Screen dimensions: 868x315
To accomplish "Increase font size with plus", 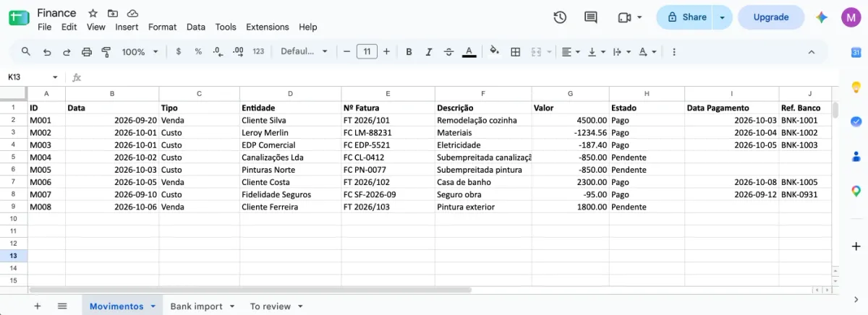I will pos(386,52).
